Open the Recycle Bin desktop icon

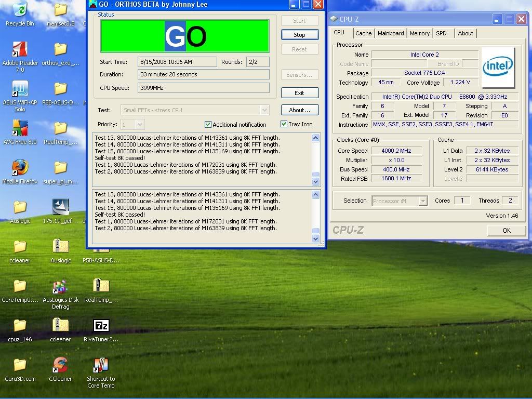(20, 10)
